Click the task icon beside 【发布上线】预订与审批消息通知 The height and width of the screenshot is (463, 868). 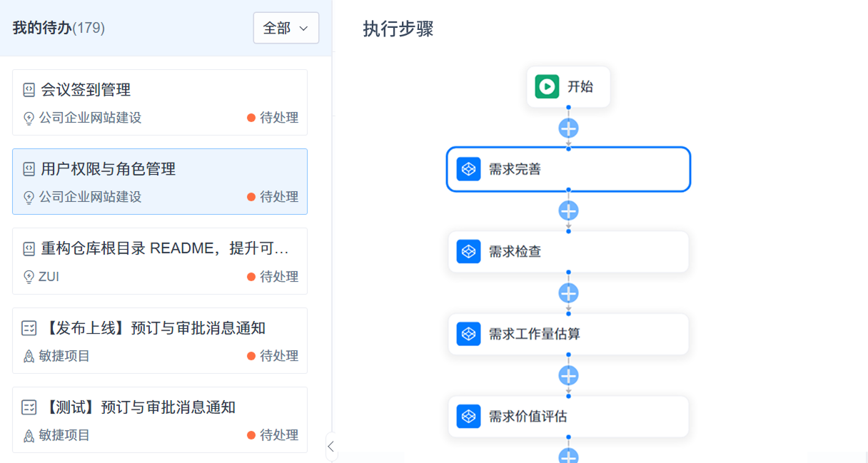(29, 328)
